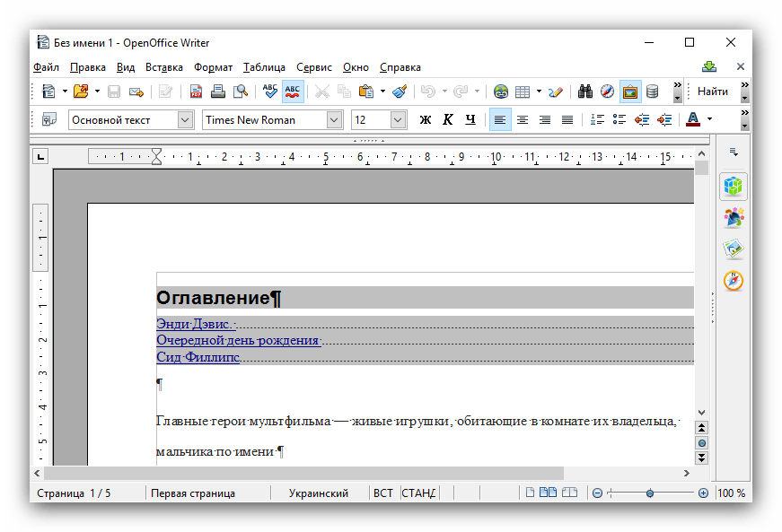Open the Таблица menu
The height and width of the screenshot is (532, 782).
(264, 67)
